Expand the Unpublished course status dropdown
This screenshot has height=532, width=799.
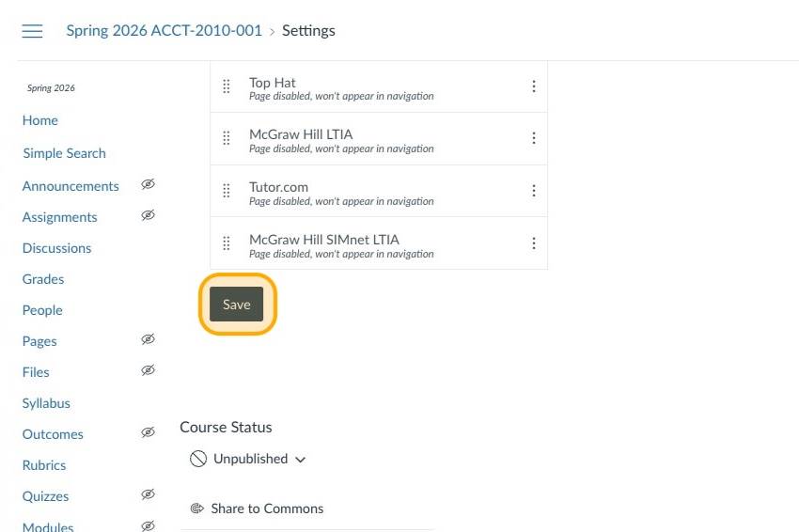[x=248, y=459]
